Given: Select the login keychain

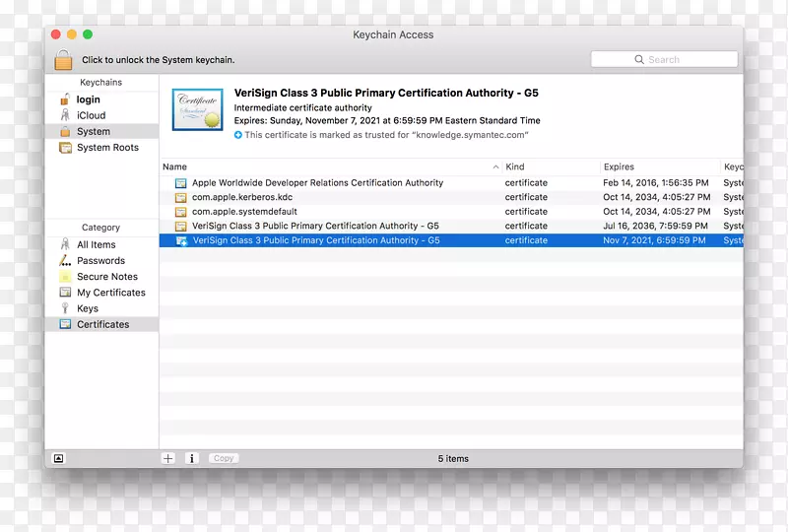Looking at the screenshot, I should [x=88, y=100].
